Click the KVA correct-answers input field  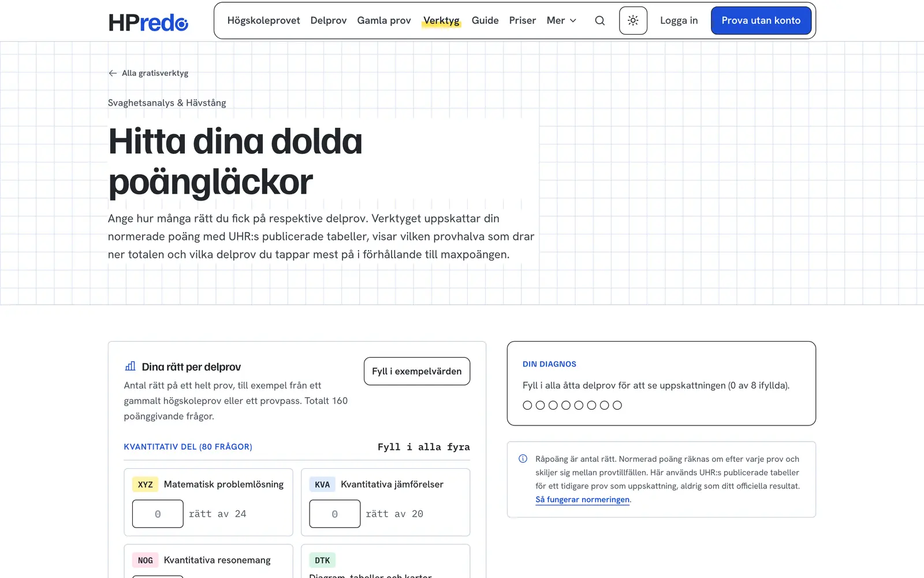[335, 514]
